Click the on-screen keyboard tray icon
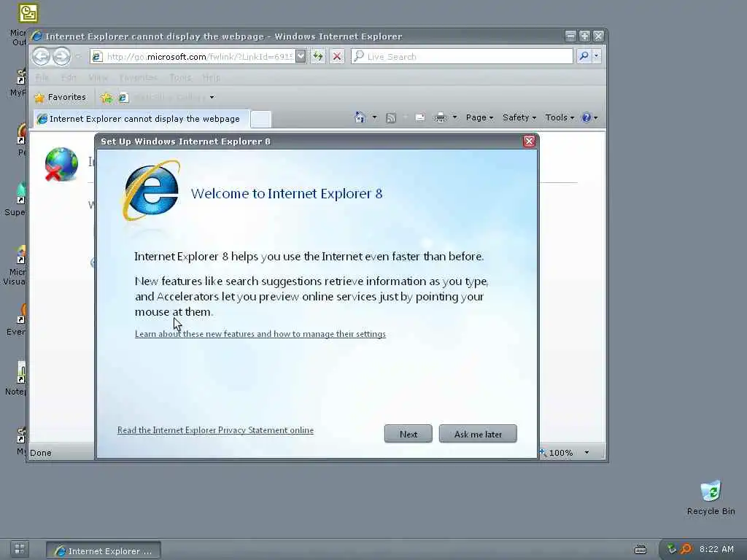 click(x=640, y=550)
